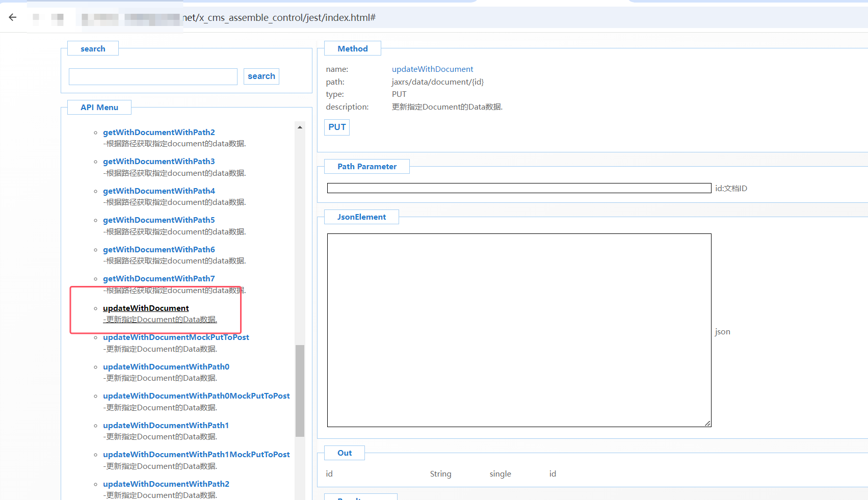Click the browser back arrow
The width and height of the screenshot is (868, 500).
coord(13,17)
